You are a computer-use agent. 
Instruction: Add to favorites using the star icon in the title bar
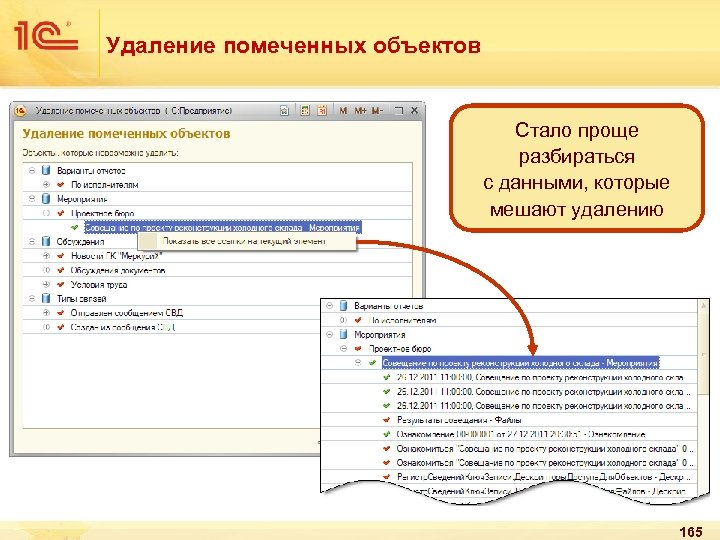tap(285, 111)
